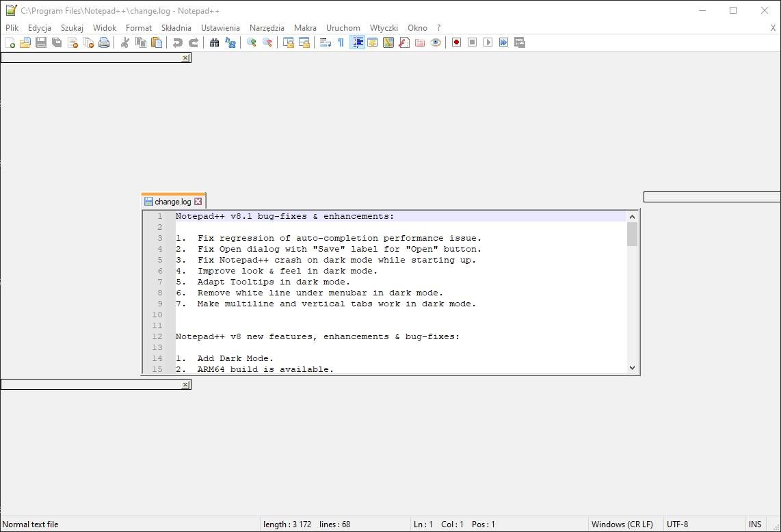Viewport: 781px width, 532px height.
Task: Open the Edycja menu
Action: click(x=40, y=28)
